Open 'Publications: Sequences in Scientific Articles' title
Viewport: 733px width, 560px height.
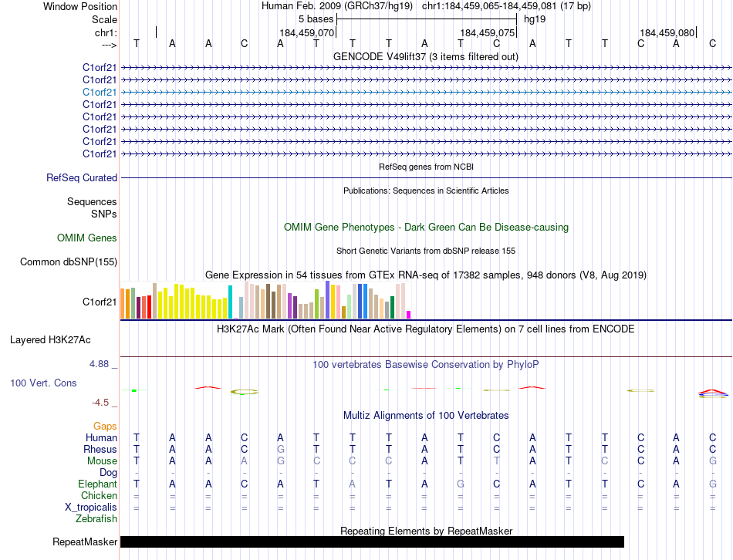426,191
